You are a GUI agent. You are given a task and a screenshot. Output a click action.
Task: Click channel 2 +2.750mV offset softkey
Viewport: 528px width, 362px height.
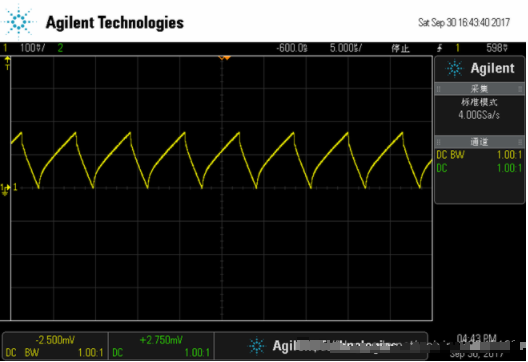(x=161, y=346)
